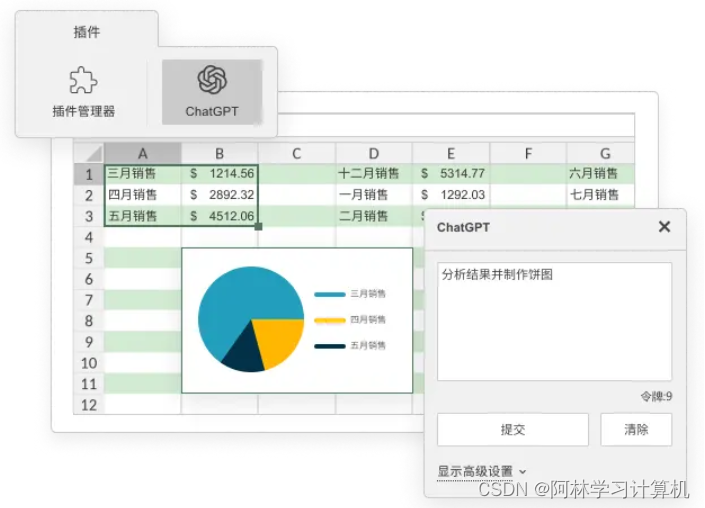Click cell value 2892.32
The height and width of the screenshot is (508, 705).
coord(220,195)
